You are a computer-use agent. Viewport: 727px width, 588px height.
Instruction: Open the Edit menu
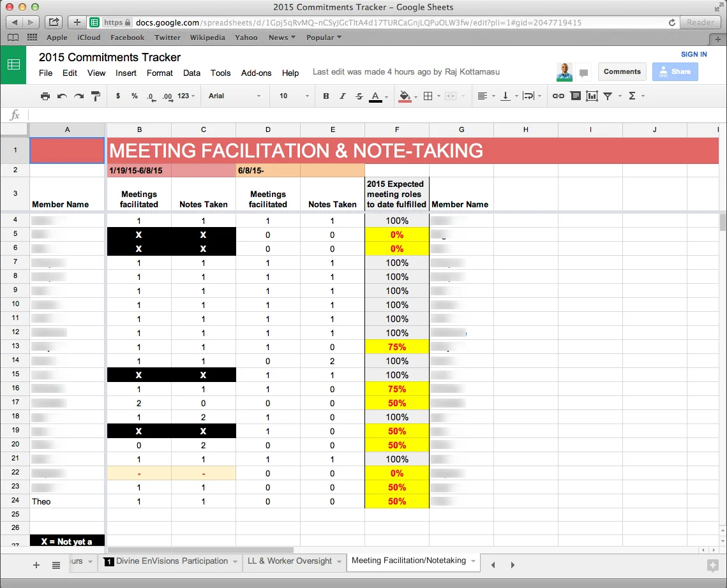(70, 73)
